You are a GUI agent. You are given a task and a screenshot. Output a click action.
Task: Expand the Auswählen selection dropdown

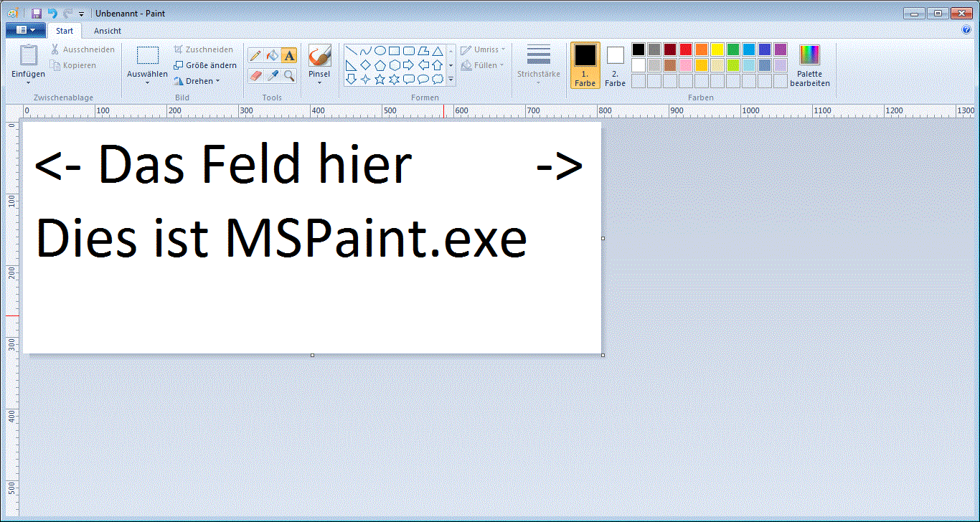147,80
